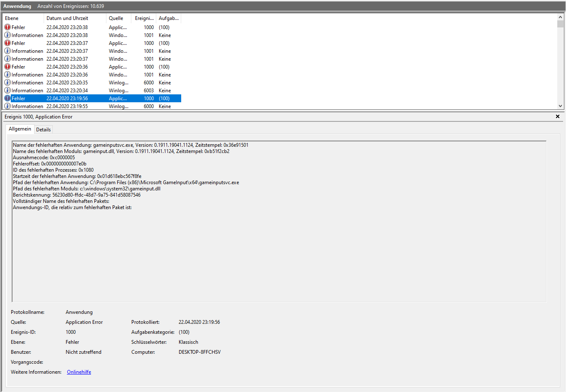Click the info icon of the 23:19:55 Informationen row
Screen dimensions: 566x392
[x=7, y=106]
